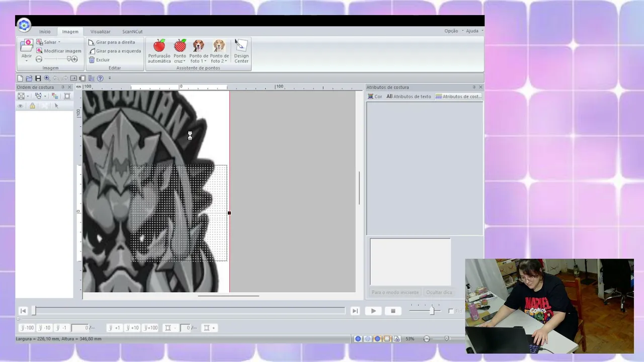Switch to the Atributos de texto tab
This screenshot has height=362, width=644.
click(x=409, y=97)
